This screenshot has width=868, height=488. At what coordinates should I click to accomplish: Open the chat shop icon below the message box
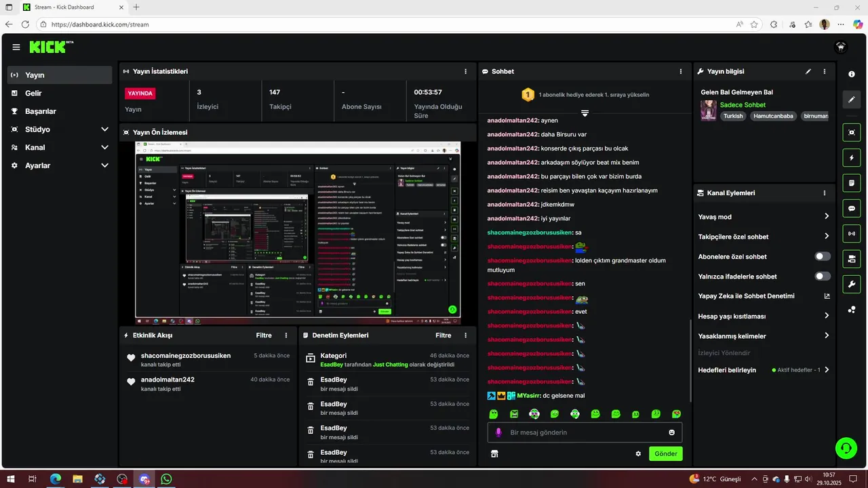pyautogui.click(x=494, y=453)
